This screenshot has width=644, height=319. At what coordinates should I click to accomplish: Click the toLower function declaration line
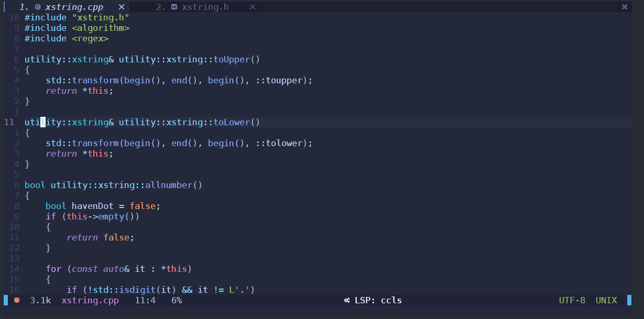141,122
